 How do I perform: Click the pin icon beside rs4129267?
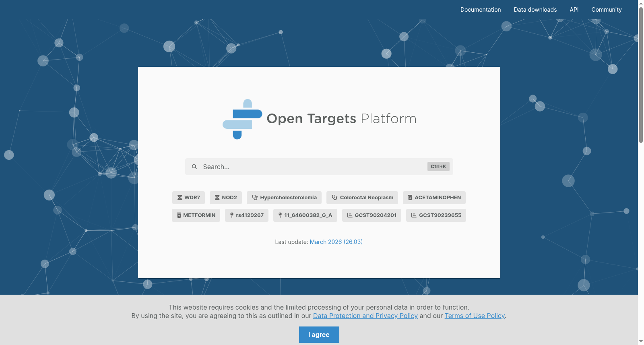click(232, 215)
